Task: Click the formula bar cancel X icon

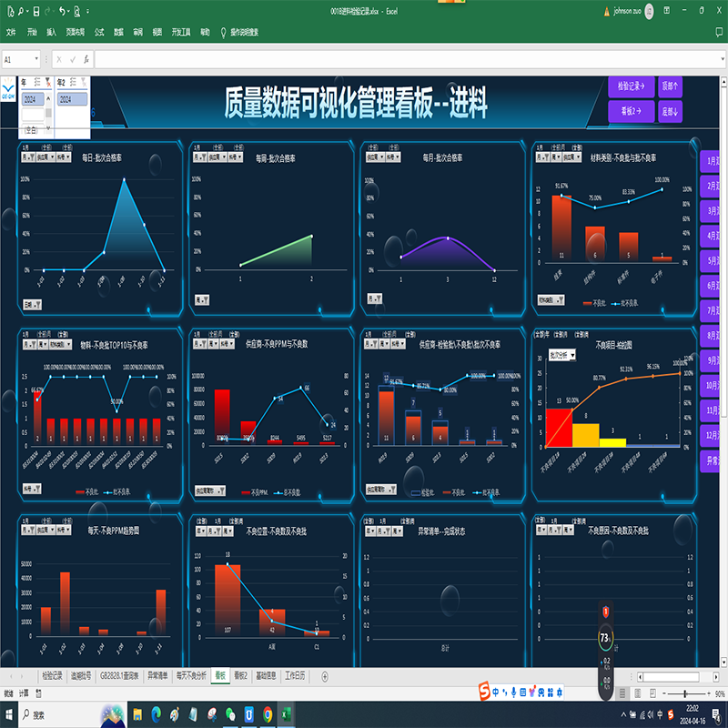Action: pos(59,59)
